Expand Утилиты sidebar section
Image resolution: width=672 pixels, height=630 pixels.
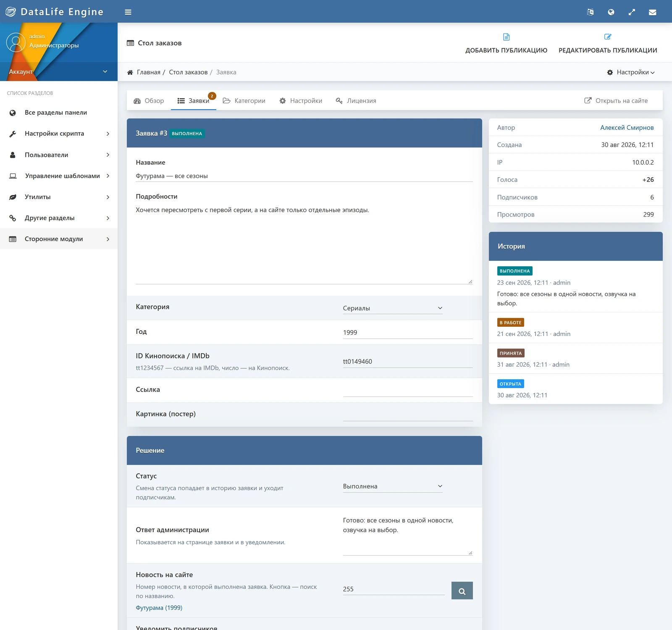tap(59, 197)
